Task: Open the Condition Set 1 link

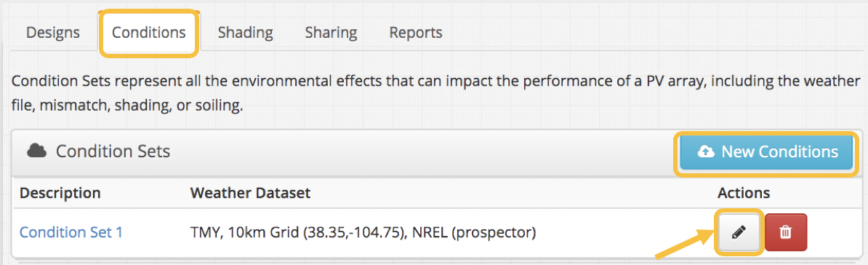Action: pos(71,232)
